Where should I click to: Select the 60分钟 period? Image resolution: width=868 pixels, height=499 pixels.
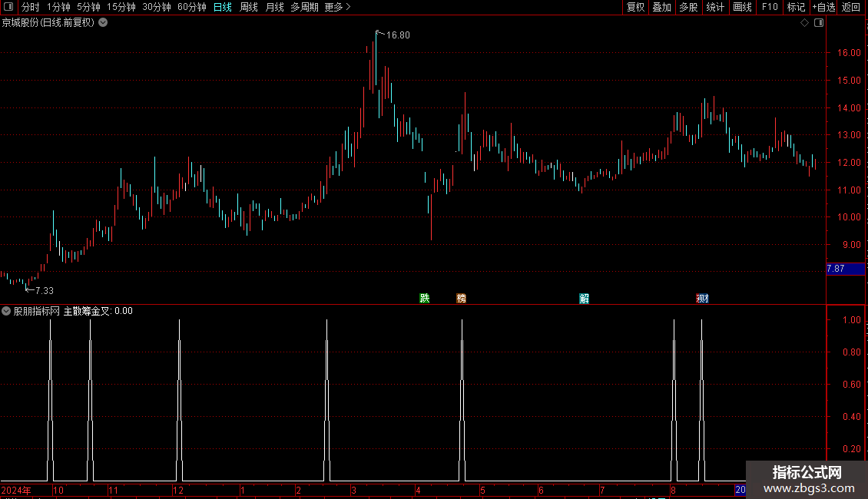click(191, 7)
